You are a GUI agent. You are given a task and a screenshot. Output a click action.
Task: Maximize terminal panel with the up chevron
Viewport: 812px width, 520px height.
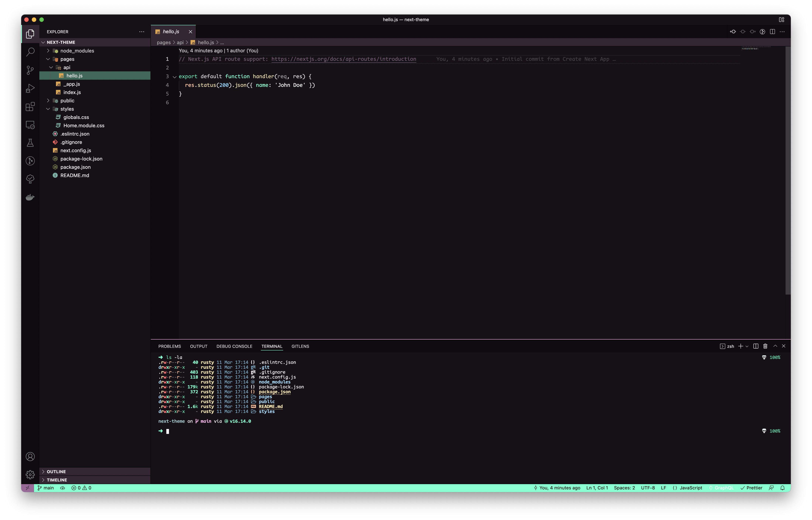[775, 346]
